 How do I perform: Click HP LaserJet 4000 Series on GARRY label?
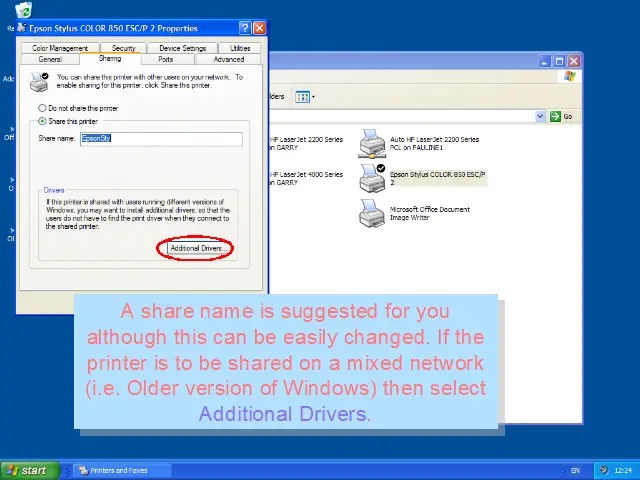coord(306,178)
